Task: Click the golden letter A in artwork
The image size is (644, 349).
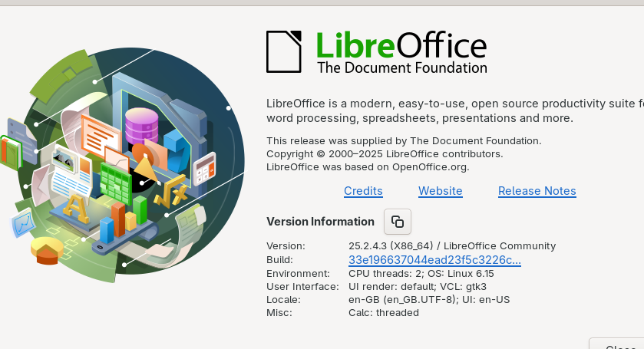Action: [75, 208]
